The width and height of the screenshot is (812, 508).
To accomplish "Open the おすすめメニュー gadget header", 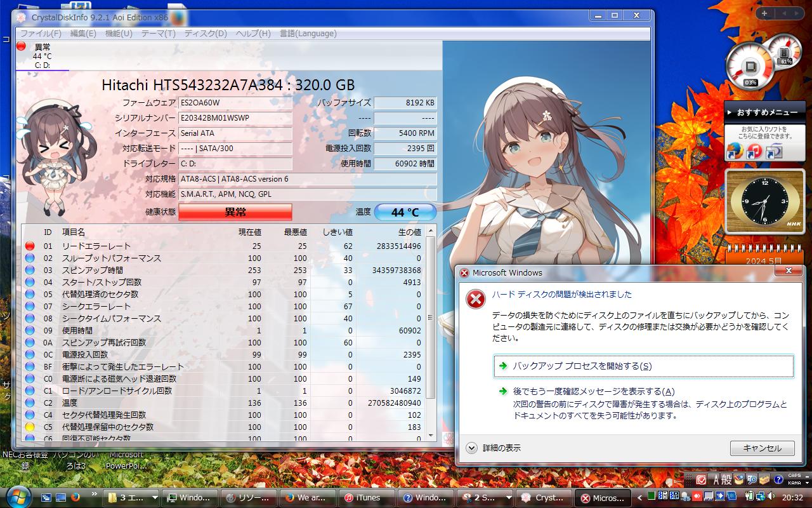I will [x=764, y=112].
